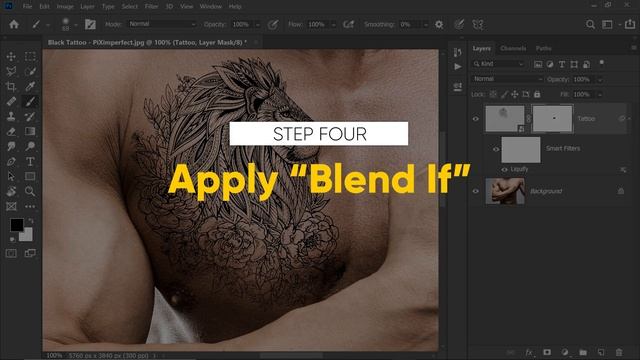Screen dimensions: 640x360
Task: Pick the Hand tool
Action: pos(11,191)
